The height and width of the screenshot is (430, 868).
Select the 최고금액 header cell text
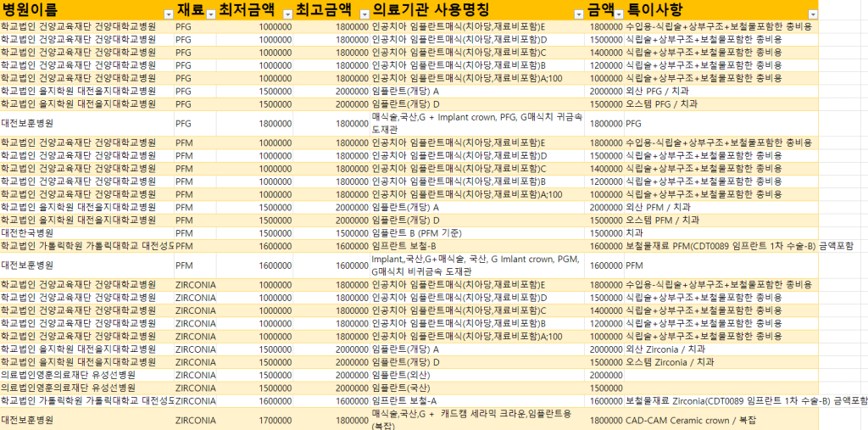point(323,10)
